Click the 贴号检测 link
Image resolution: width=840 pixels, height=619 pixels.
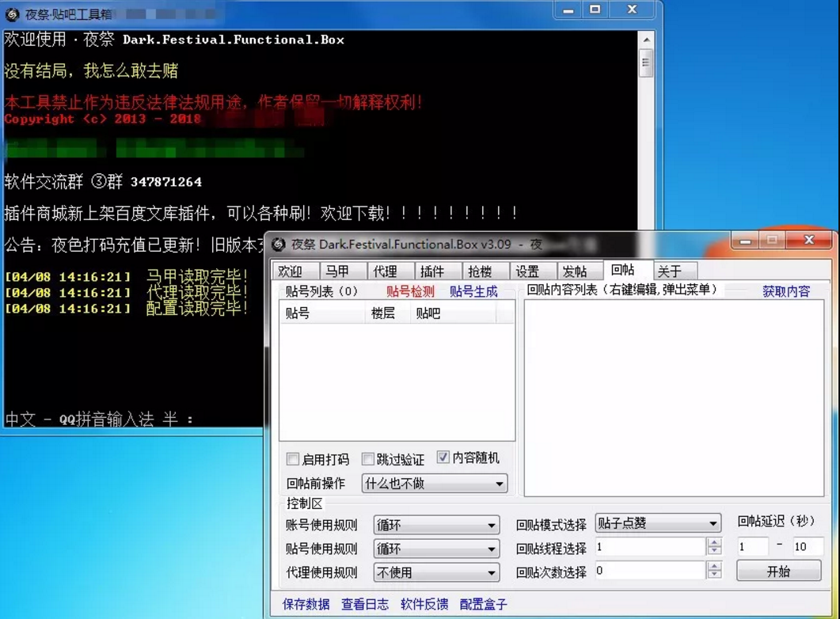coord(410,292)
